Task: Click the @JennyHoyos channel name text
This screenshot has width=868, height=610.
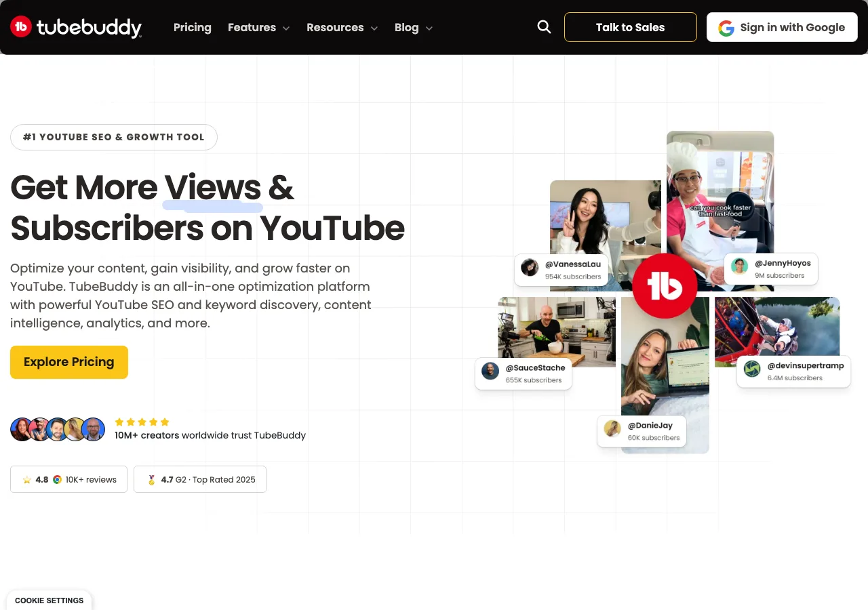Action: click(783, 263)
